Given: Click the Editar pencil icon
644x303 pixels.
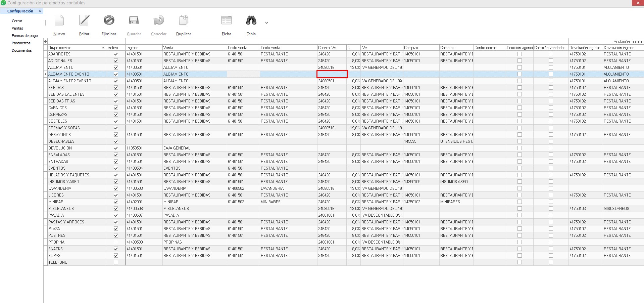Looking at the screenshot, I should (84, 20).
